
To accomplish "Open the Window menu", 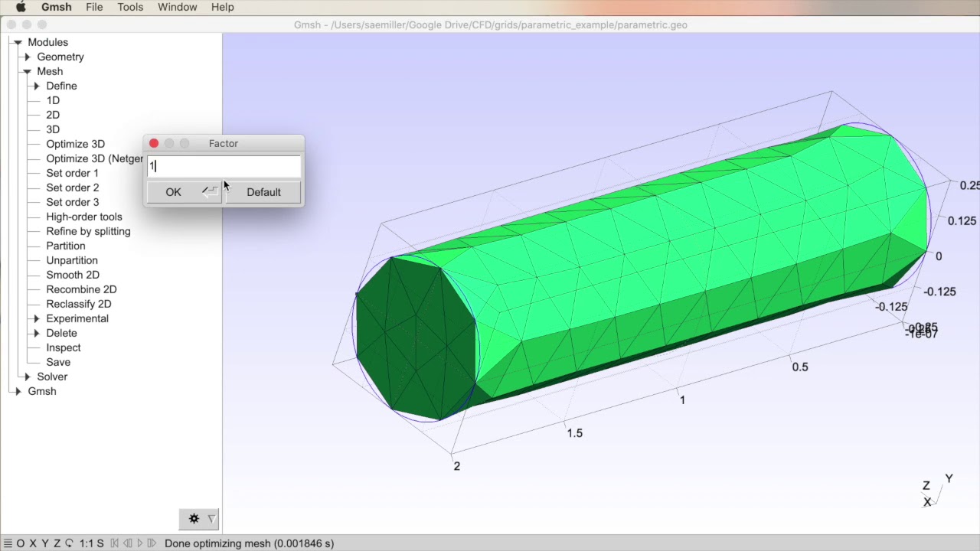I will click(x=178, y=7).
